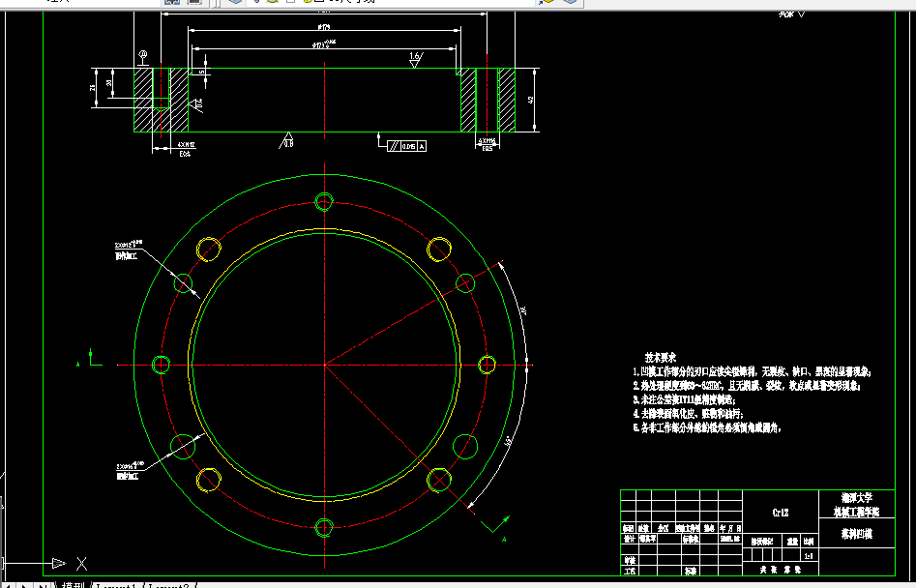Click the UCS X-axis arrow icon
This screenshot has height=588, width=916.
pyautogui.click(x=58, y=563)
